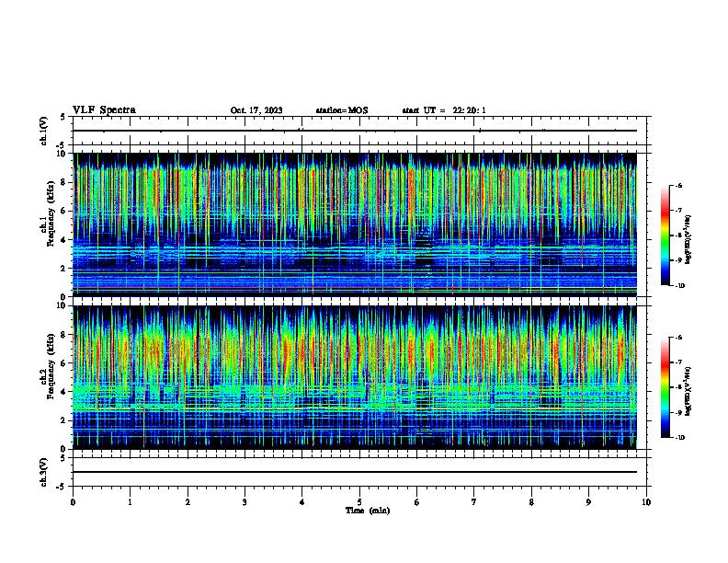Click the ch.3 voltage waveform trace
This screenshot has width=728, height=563.
(354, 472)
